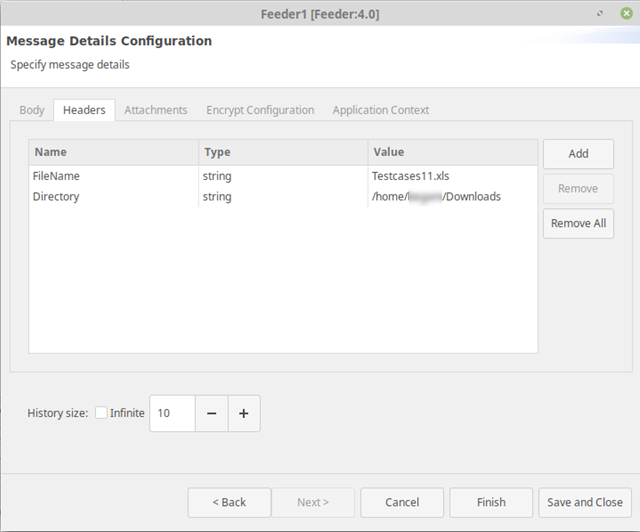
Task: Click the Testcases11.xls value cell
Action: (x=411, y=176)
